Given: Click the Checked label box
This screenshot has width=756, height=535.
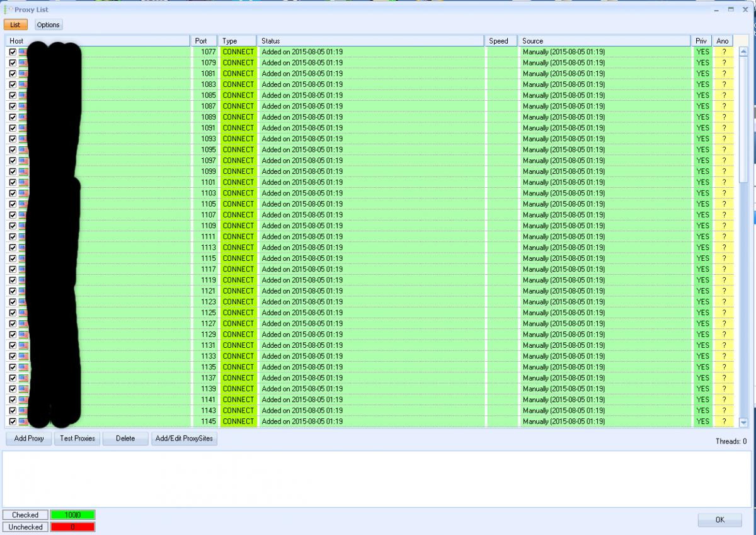Looking at the screenshot, I should coord(25,515).
